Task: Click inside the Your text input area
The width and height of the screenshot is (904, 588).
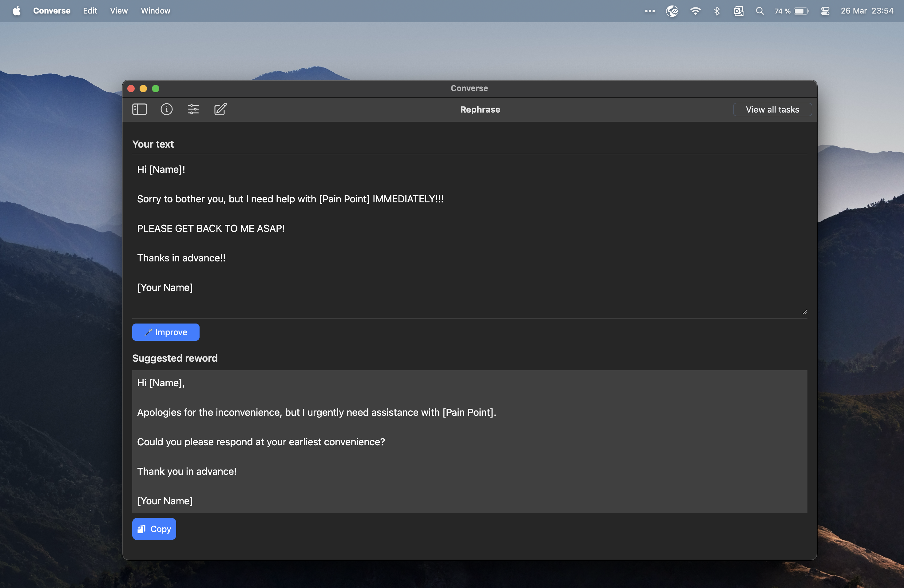Action: coord(470,236)
